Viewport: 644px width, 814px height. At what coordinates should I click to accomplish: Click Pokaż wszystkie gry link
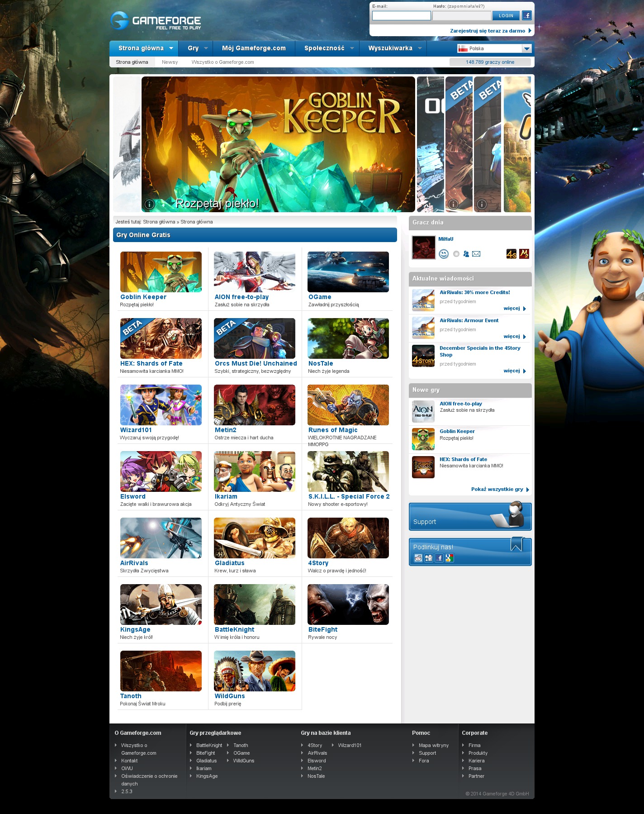click(x=497, y=489)
